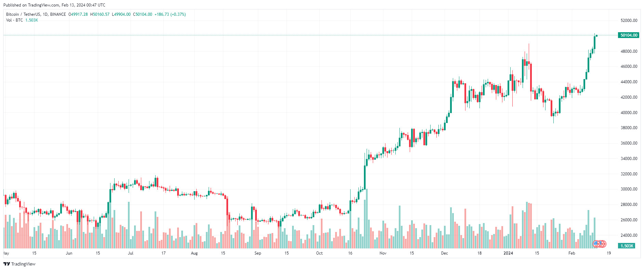Follow the Published on TradingView.com link
644x270 pixels.
pos(32,5)
